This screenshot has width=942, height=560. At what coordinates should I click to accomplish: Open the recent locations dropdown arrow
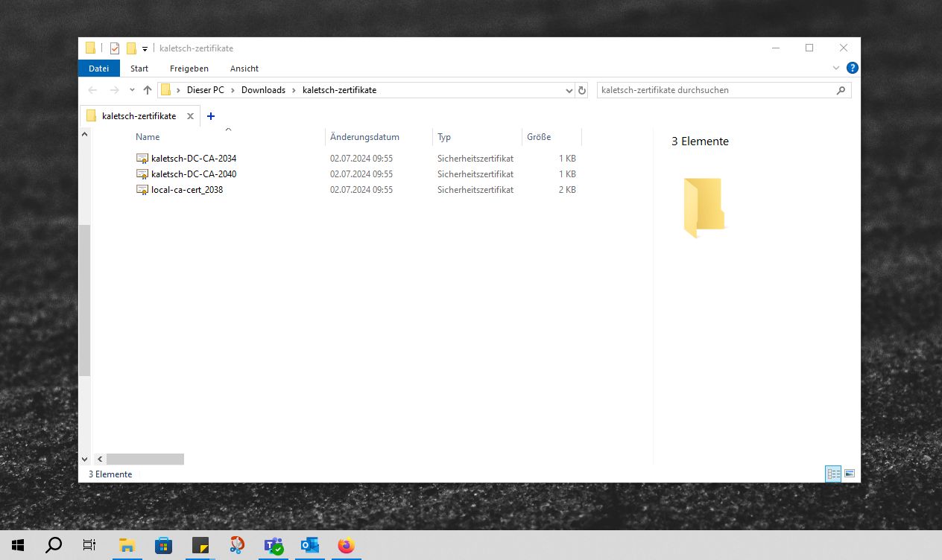132,90
